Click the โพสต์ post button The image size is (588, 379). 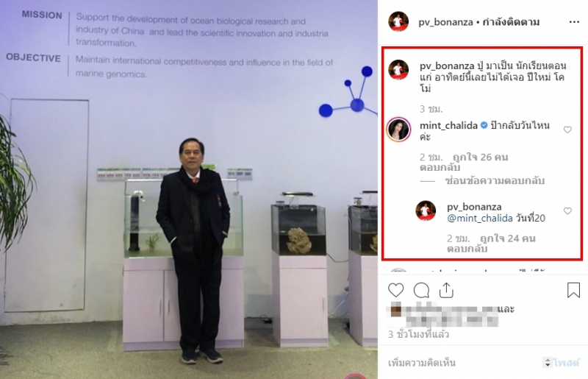click(x=566, y=363)
